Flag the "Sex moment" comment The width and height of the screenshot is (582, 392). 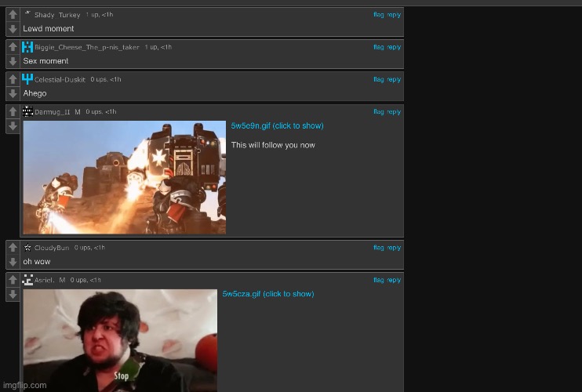tap(379, 47)
